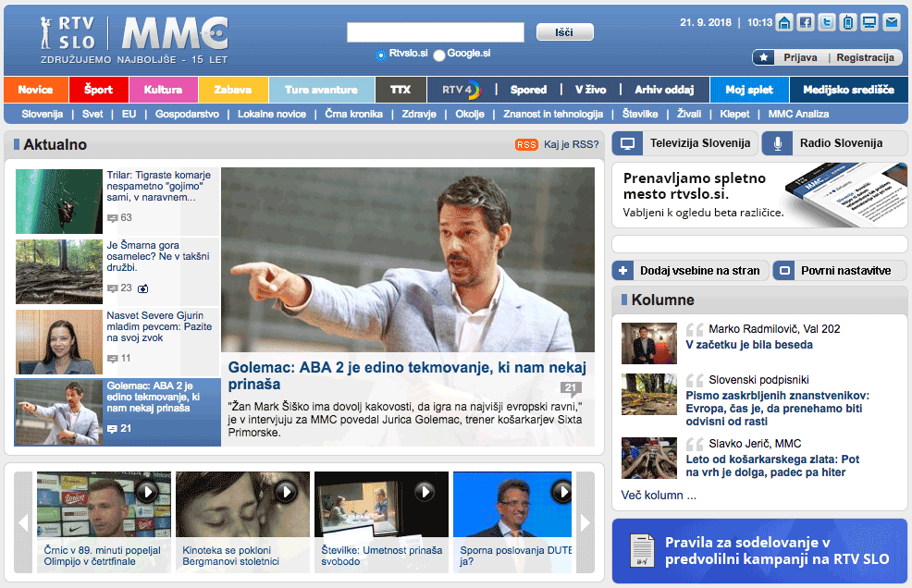Open the Twitter icon in the header

coord(827,23)
